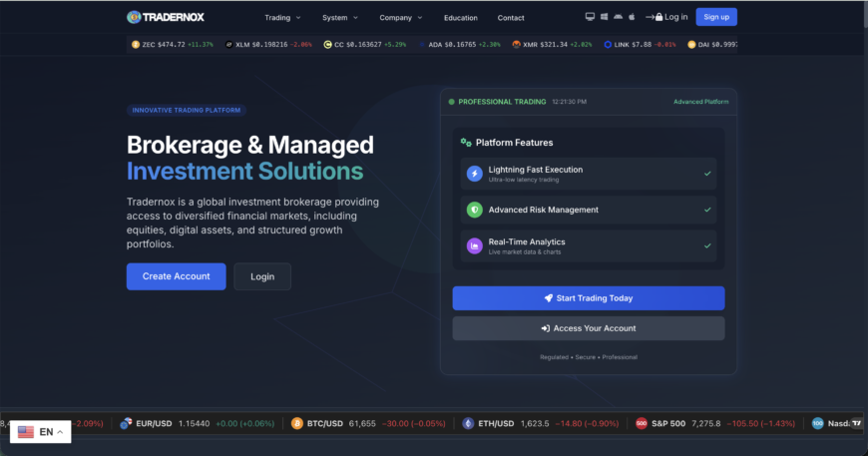
Task: Click the Ethereum icon in bottom ticker
Action: 468,423
